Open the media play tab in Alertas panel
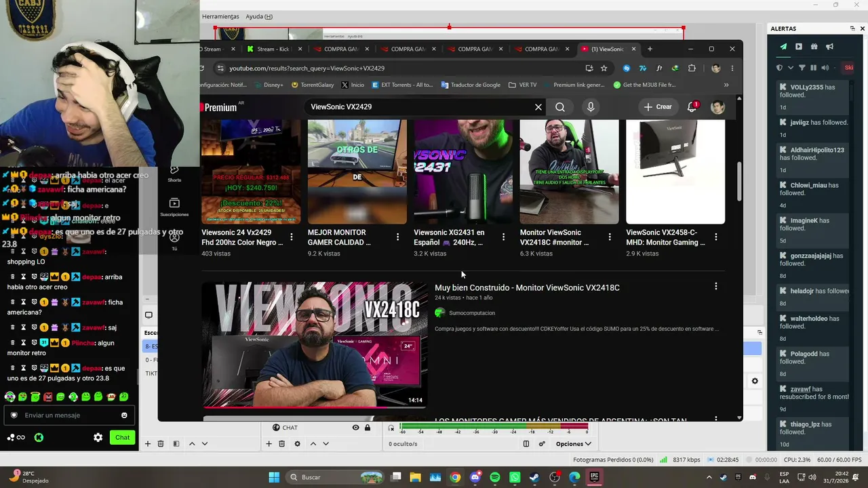 click(799, 47)
